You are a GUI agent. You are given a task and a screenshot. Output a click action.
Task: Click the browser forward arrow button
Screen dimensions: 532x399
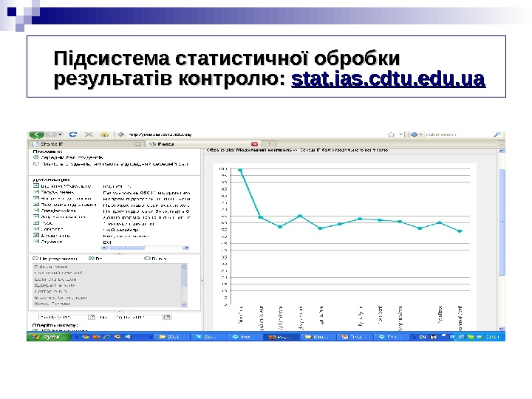[x=51, y=134]
